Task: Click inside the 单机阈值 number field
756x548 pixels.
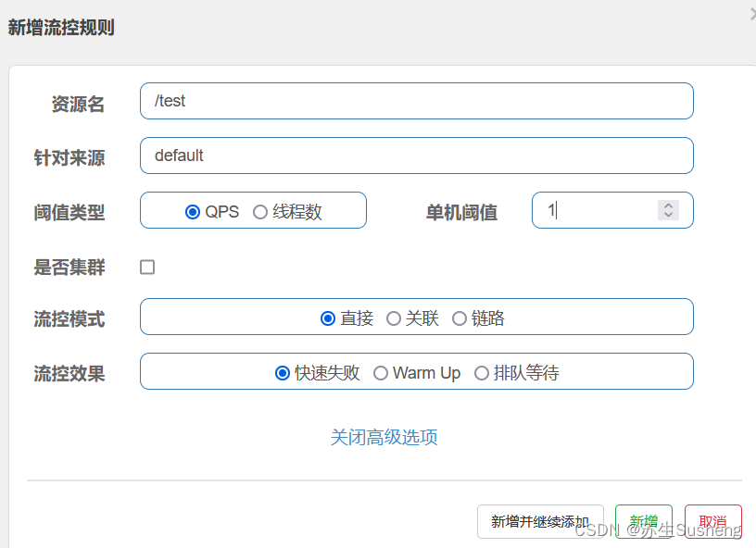Action: (x=593, y=210)
